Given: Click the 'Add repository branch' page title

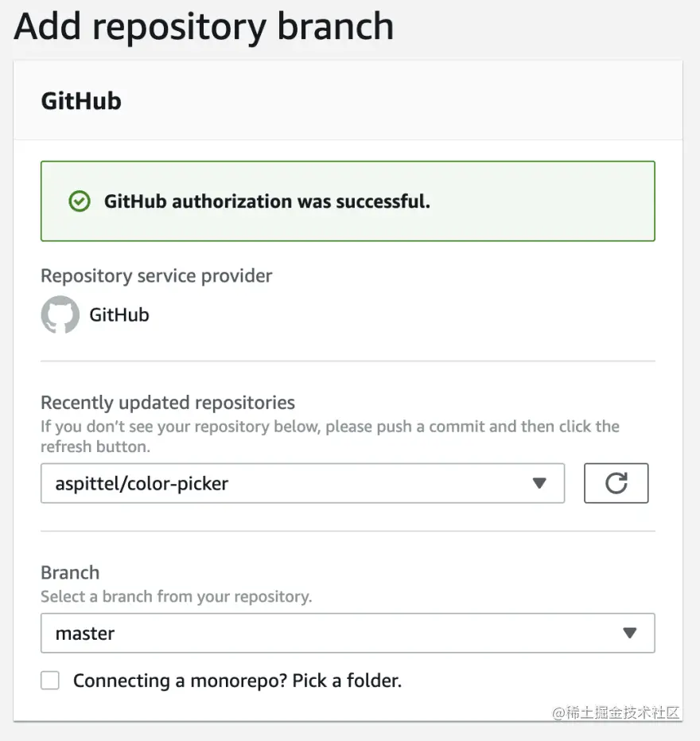Looking at the screenshot, I should 204,26.
